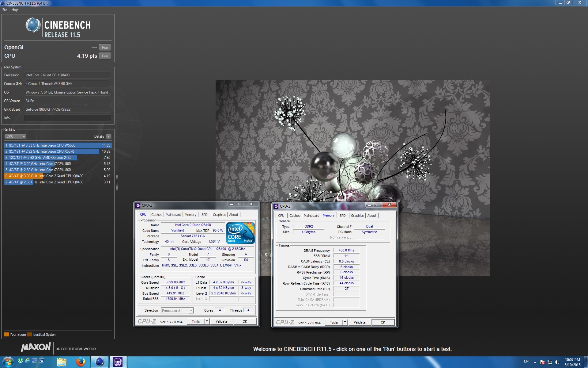Select Graphics tab in left CPU-Z window
Viewport: 588px width, 368px height.
click(x=219, y=215)
